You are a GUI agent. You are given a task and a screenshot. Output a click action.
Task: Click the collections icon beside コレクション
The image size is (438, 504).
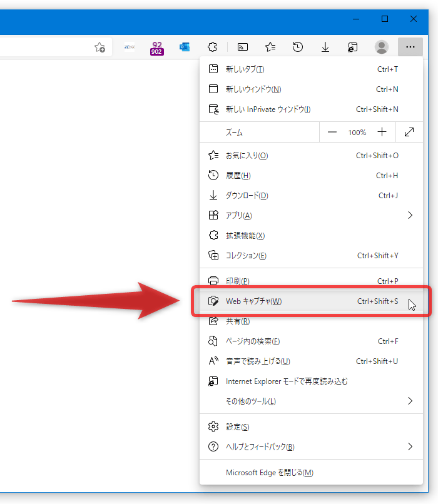213,256
